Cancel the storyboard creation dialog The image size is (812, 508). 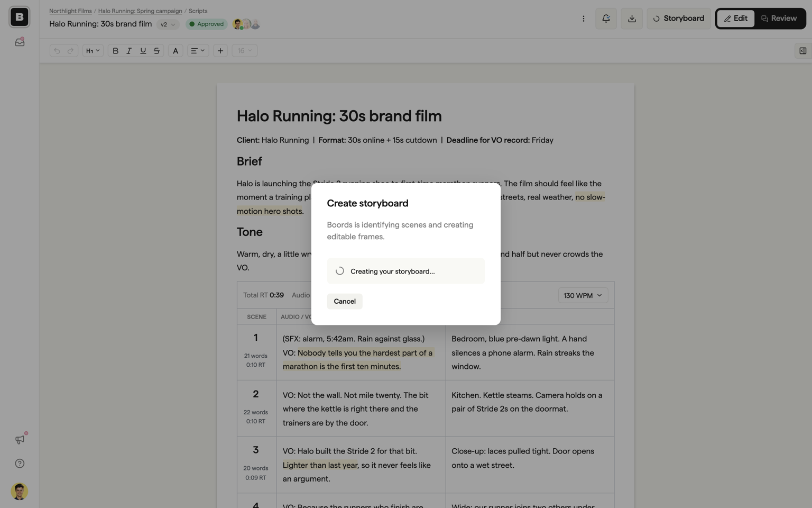[x=344, y=301]
